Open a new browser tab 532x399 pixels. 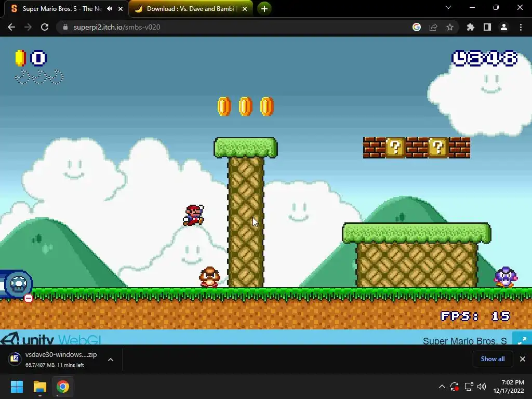(x=264, y=8)
